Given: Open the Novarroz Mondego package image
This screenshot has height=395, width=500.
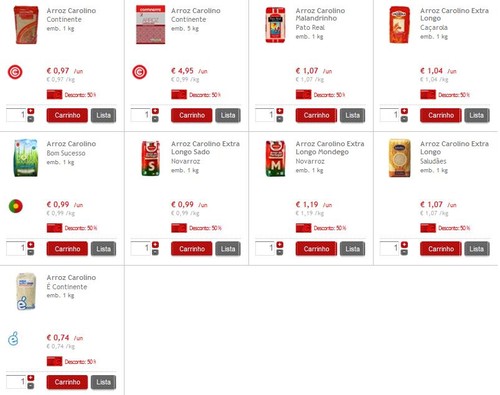Looking at the screenshot, I should [275, 158].
